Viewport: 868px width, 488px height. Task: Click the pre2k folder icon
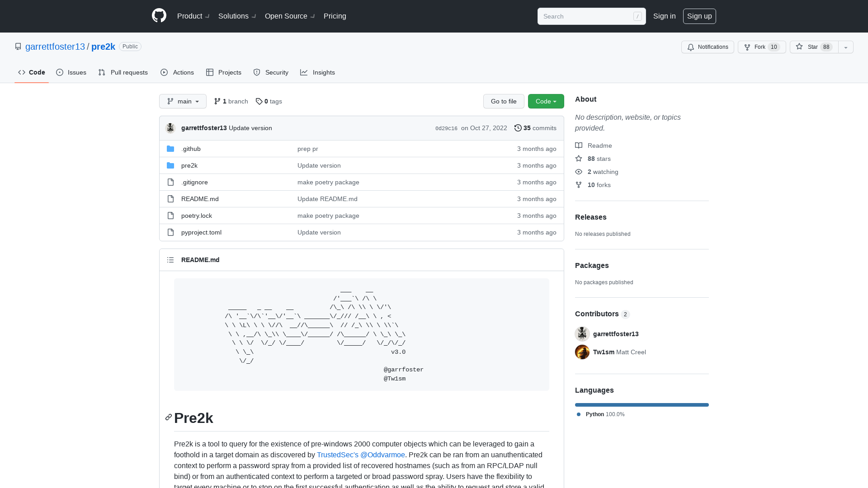(x=170, y=165)
